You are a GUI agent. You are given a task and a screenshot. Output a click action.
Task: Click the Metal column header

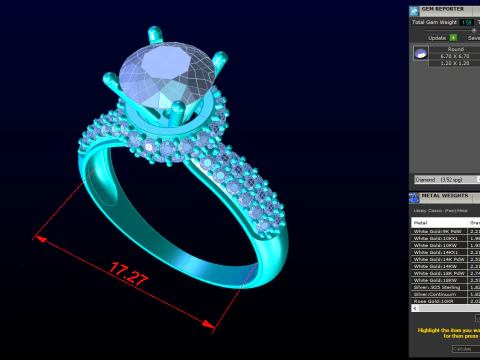[439, 223]
